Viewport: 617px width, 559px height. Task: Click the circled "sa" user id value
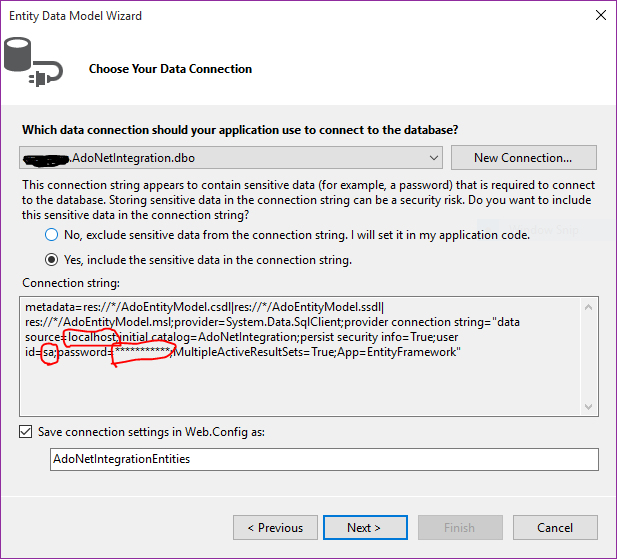[x=49, y=353]
